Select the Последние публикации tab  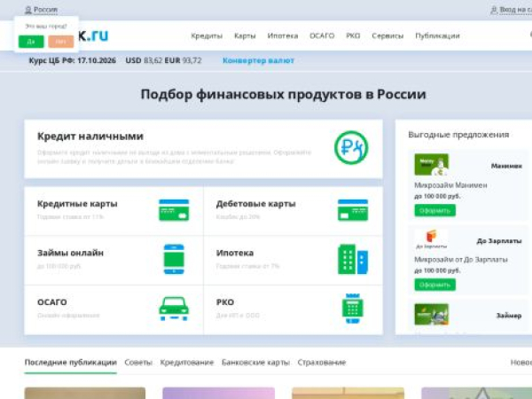click(x=71, y=363)
